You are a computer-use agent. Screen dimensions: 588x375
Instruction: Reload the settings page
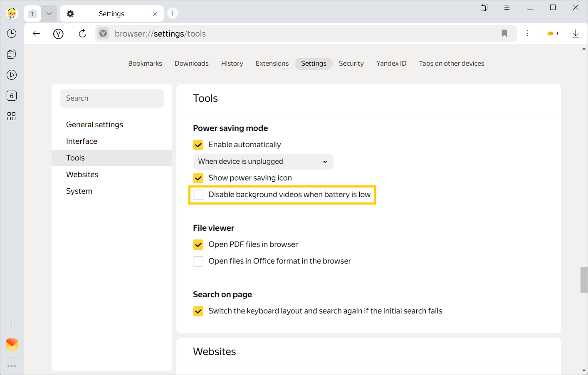point(82,33)
